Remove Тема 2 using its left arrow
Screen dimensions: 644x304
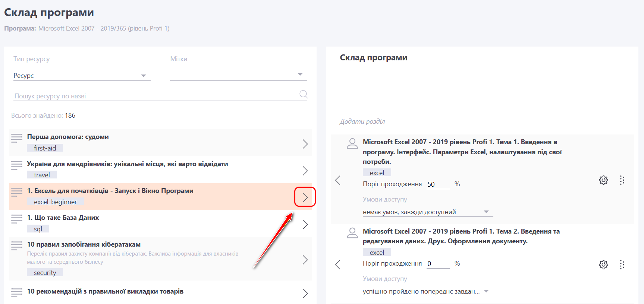click(338, 265)
